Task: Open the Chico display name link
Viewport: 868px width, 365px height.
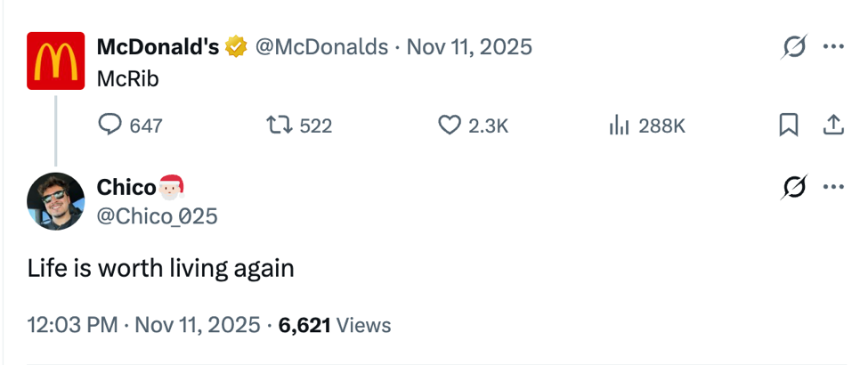Action: [x=126, y=187]
